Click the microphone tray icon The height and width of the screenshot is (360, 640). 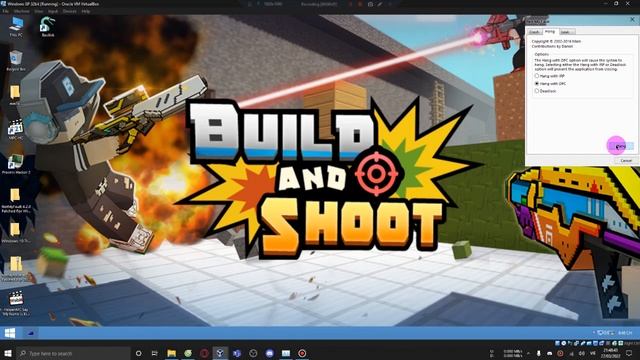coord(538,353)
